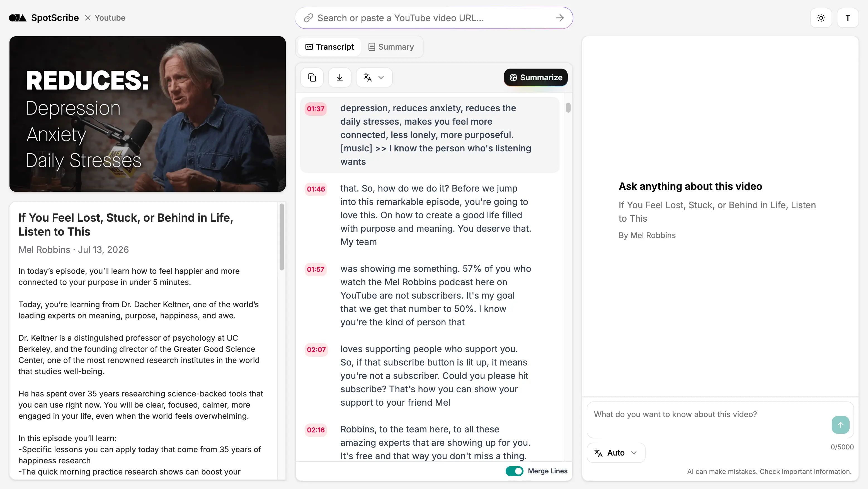Screen dimensions: 868x489
Task: Click the 'By Mel Robbins' text in chat
Action: click(x=647, y=235)
